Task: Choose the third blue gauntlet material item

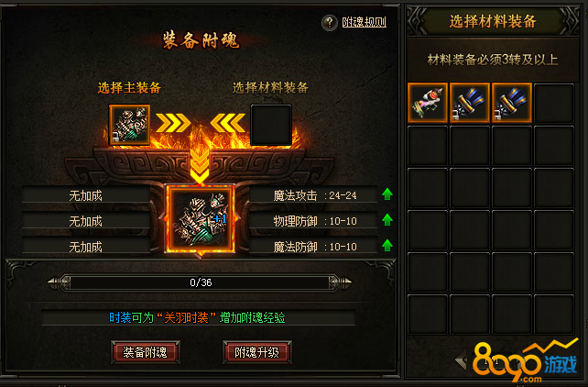Action: [511, 103]
